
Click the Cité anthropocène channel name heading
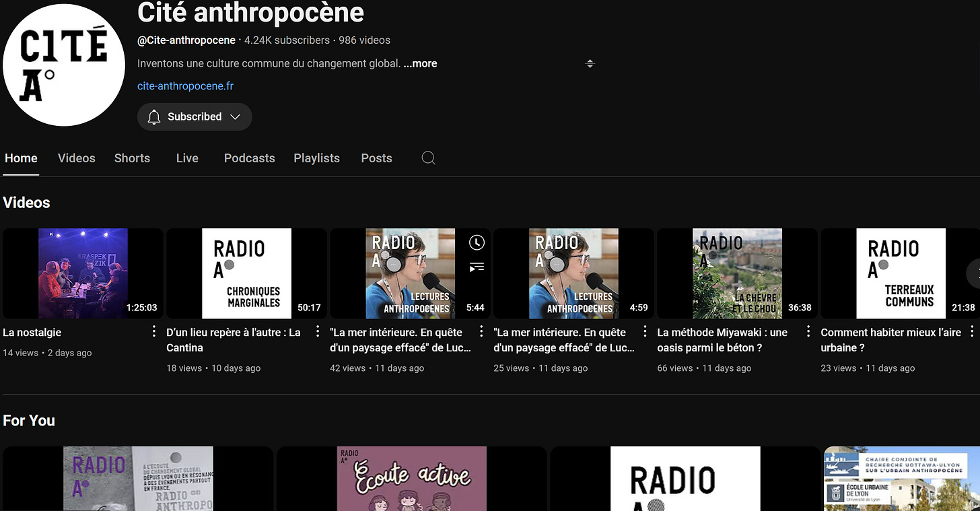click(250, 12)
